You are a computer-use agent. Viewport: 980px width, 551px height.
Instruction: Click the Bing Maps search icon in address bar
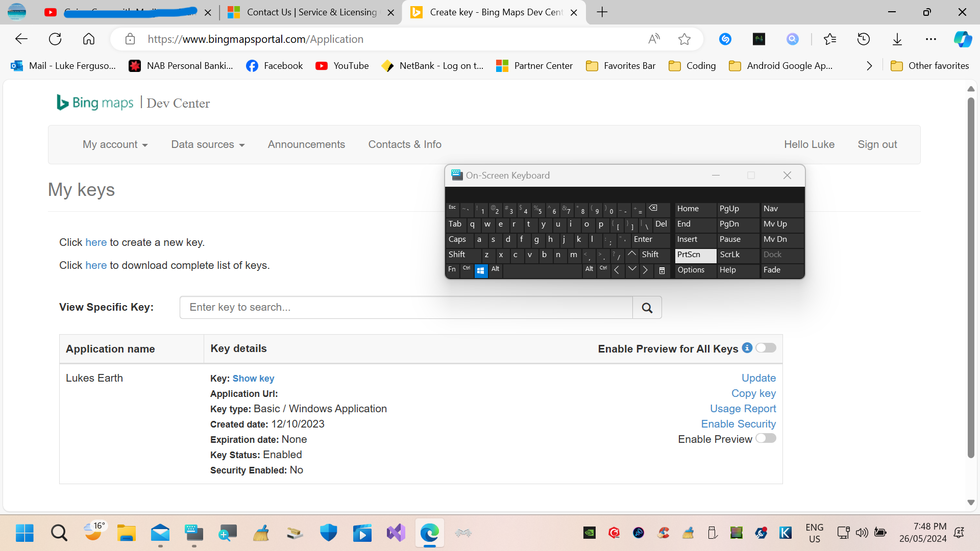click(x=792, y=39)
